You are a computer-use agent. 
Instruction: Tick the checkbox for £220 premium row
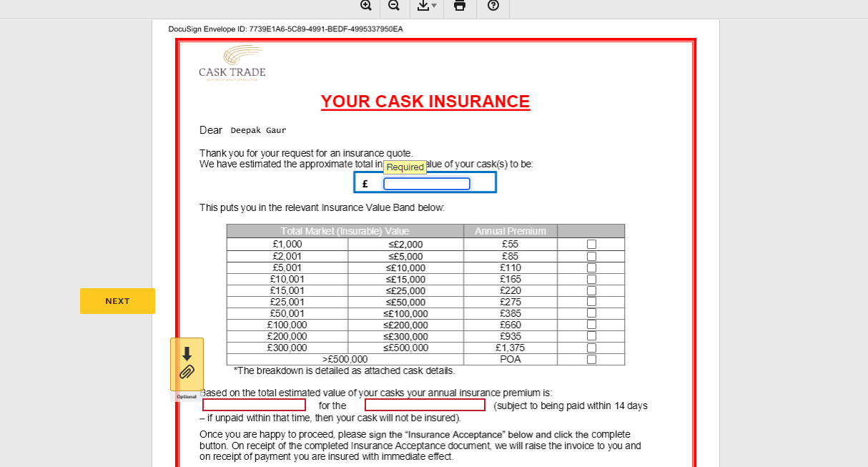click(591, 290)
